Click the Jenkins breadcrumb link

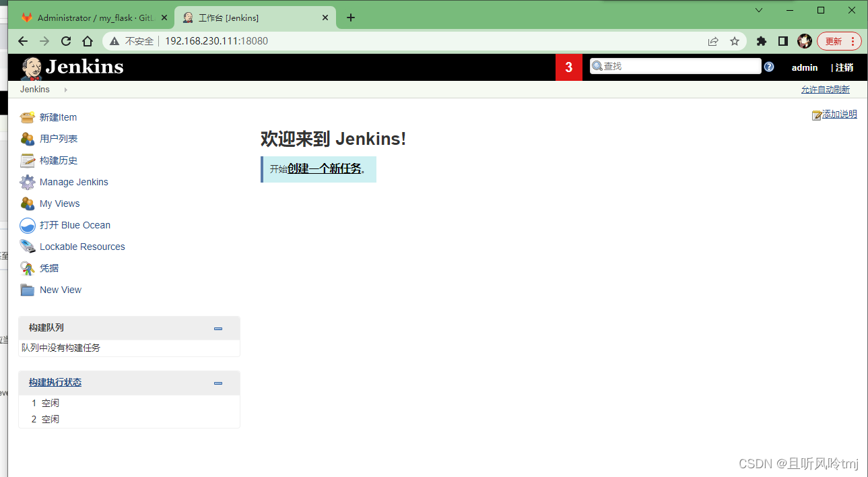coord(35,90)
